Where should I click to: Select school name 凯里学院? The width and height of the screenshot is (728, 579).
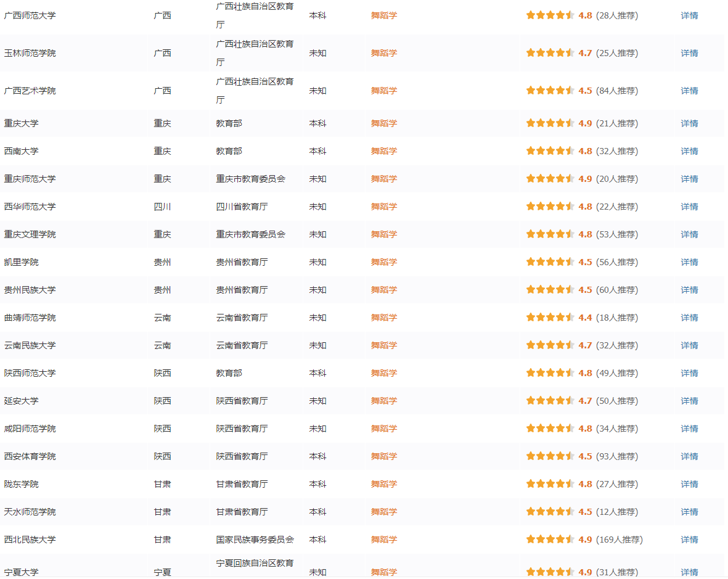coord(22,262)
